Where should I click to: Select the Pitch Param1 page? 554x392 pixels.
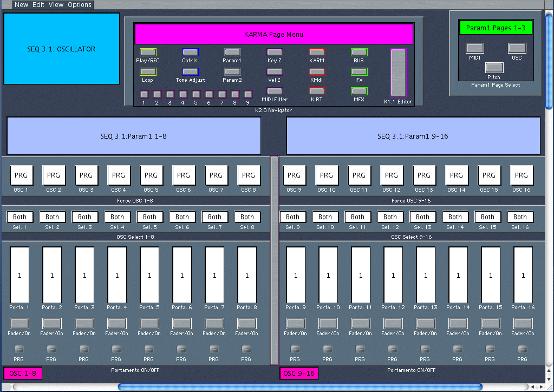[493, 68]
